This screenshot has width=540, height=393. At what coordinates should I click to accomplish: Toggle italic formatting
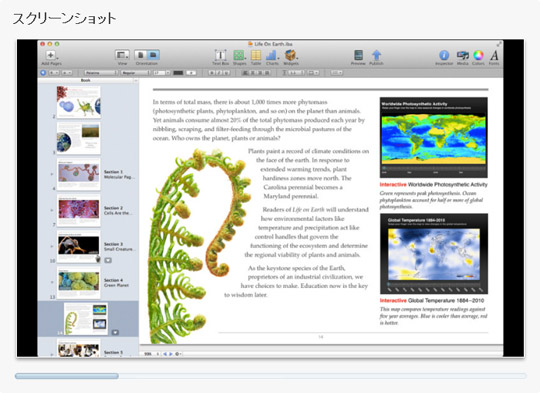[219, 73]
